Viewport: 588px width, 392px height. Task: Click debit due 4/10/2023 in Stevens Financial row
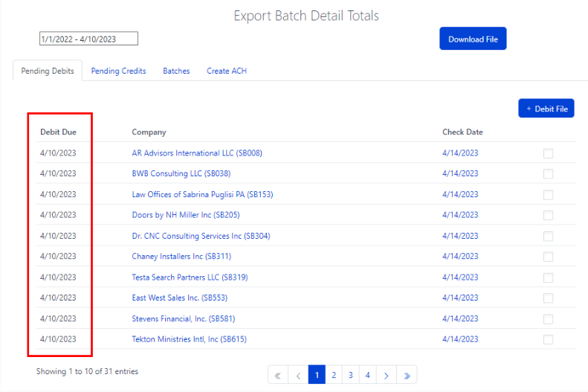tap(58, 318)
